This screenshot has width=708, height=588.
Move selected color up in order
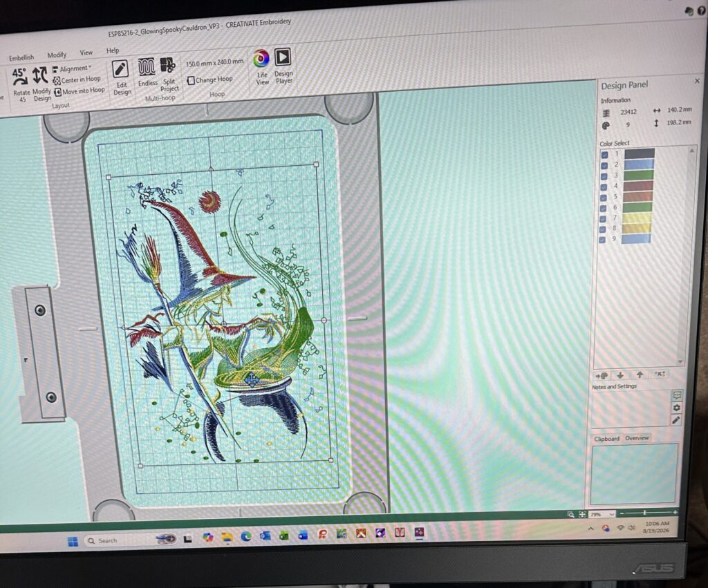point(640,374)
